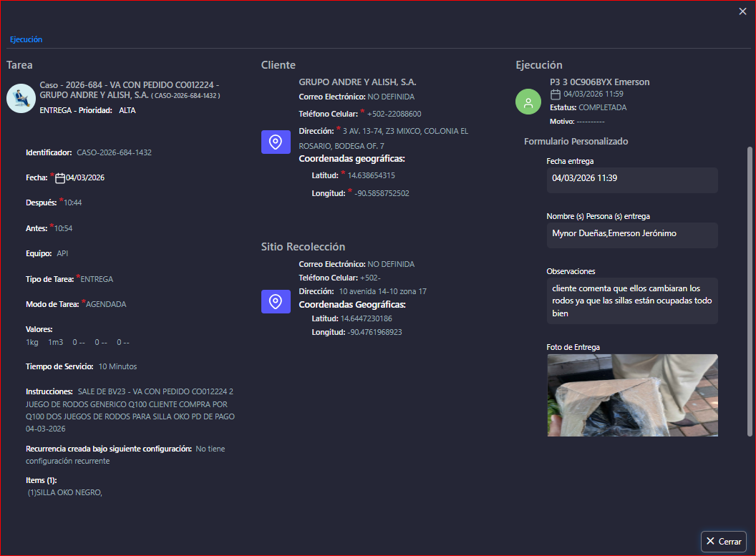
Task: Click the Sitio Recolección map pin icon
Action: tap(276, 301)
